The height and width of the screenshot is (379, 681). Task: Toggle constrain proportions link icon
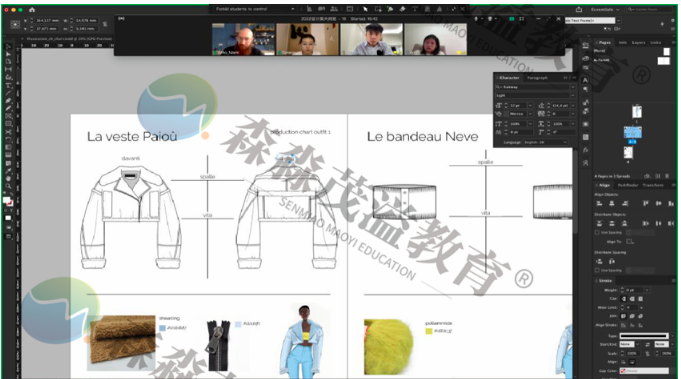[104, 24]
